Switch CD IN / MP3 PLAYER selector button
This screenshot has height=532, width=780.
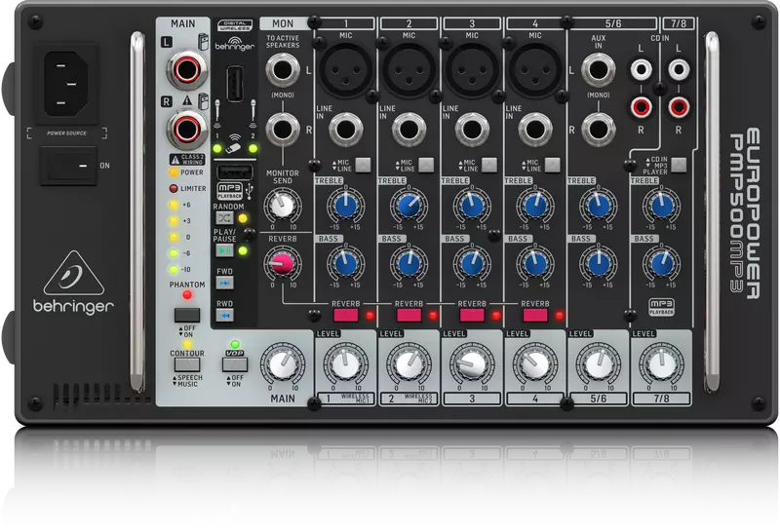679,165
